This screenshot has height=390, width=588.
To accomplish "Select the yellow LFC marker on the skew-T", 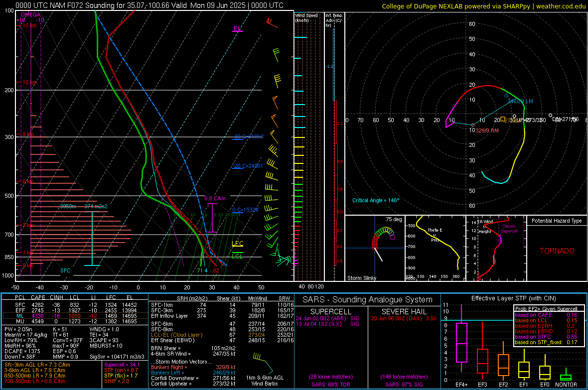I will pos(237,244).
